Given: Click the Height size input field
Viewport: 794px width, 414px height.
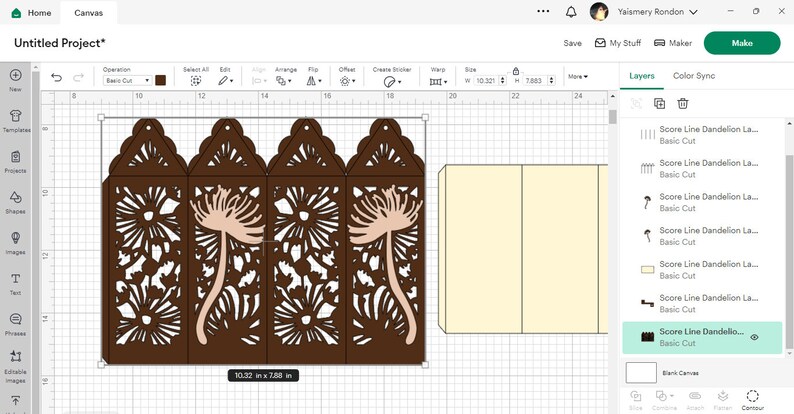Looking at the screenshot, I should pyautogui.click(x=534, y=80).
